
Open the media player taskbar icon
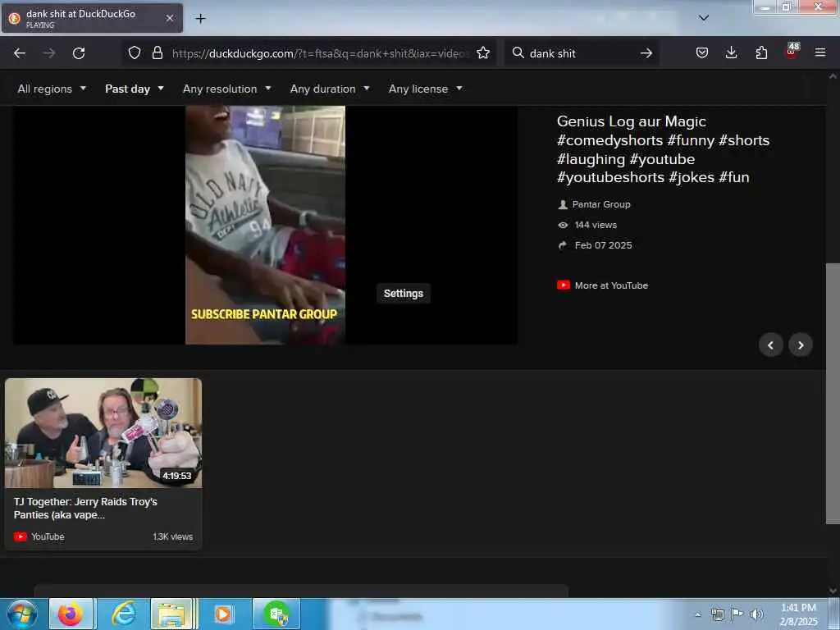(223, 614)
